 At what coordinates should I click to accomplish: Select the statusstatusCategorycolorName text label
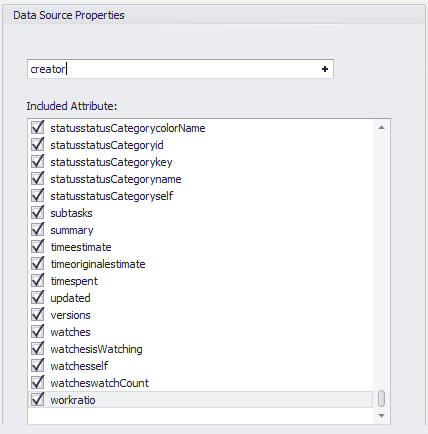click(128, 128)
